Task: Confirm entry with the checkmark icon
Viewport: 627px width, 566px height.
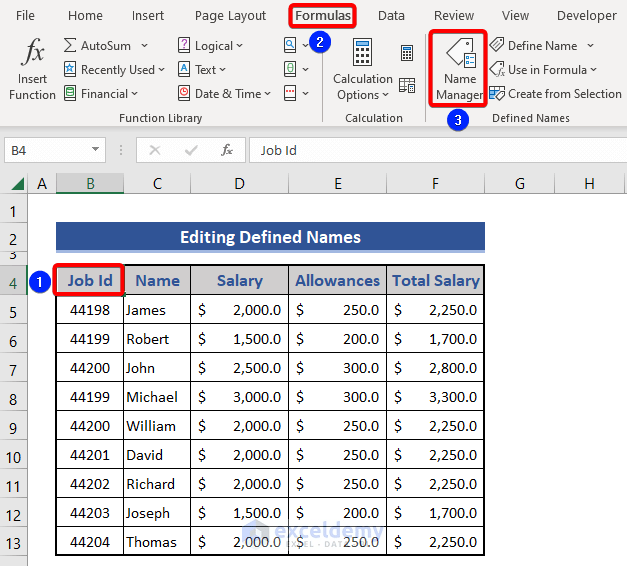Action: click(x=191, y=150)
